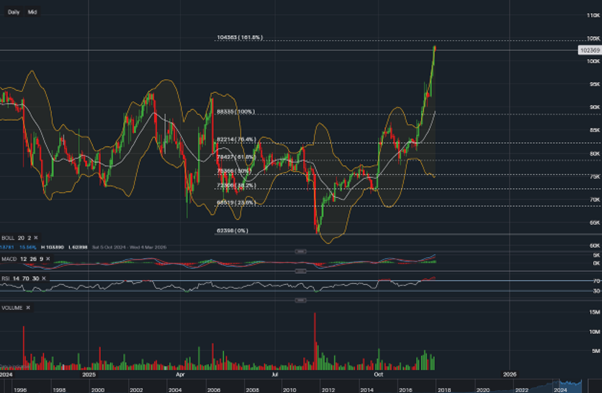Open the Mid price type selector
This screenshot has width=602, height=393.
32,12
